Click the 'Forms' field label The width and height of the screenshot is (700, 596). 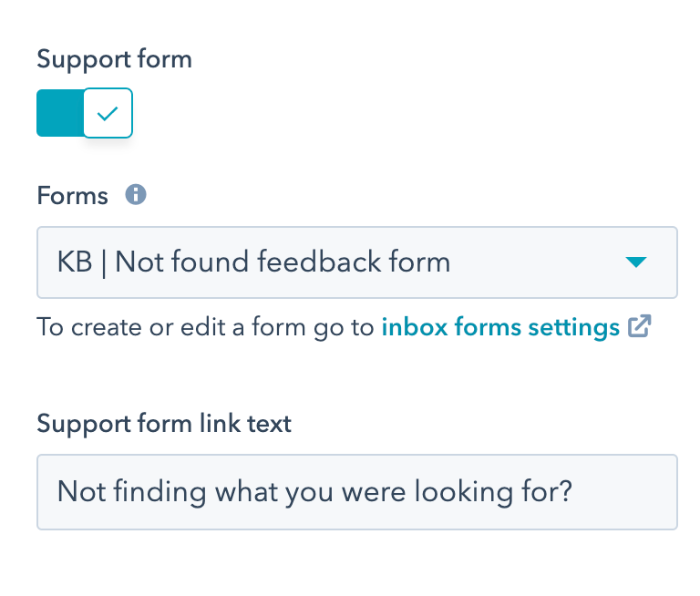point(72,195)
